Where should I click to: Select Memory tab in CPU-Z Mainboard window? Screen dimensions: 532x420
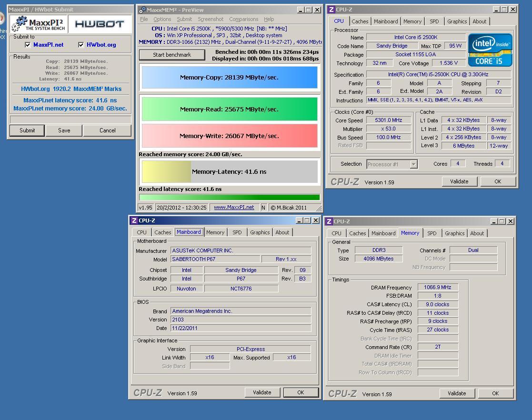[x=215, y=232]
